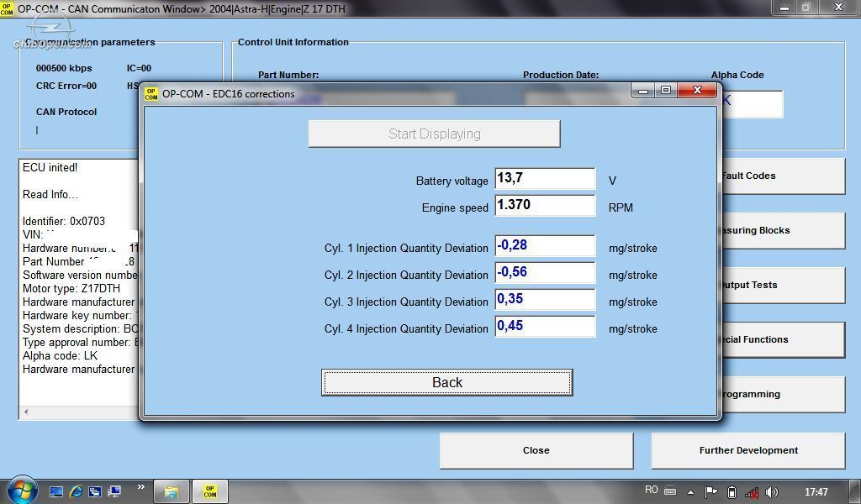The height and width of the screenshot is (504, 861).
Task: Click the computer monitor quick launch icon
Action: 114,491
